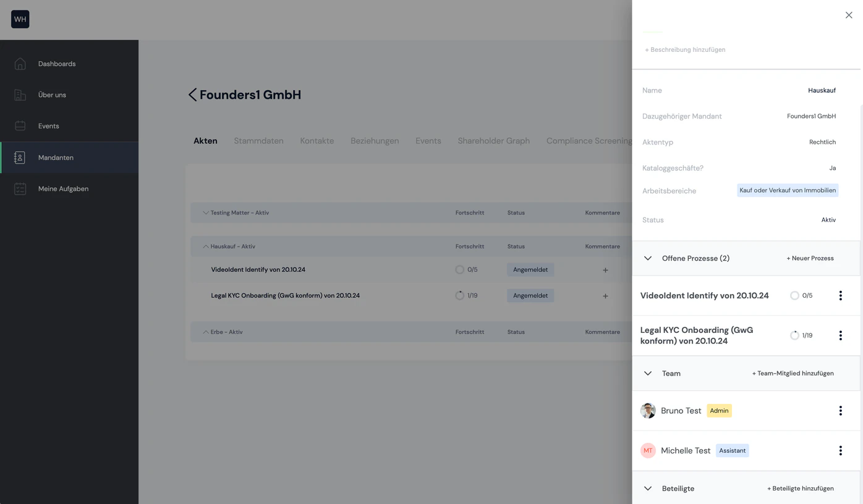This screenshot has height=504, width=863.
Task: Collapse the Offene Prozesse section
Action: (x=648, y=258)
